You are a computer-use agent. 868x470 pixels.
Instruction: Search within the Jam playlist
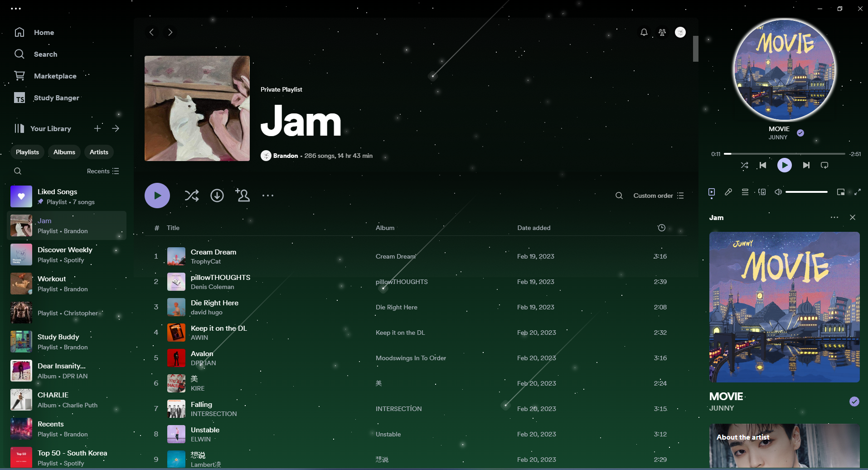point(619,196)
